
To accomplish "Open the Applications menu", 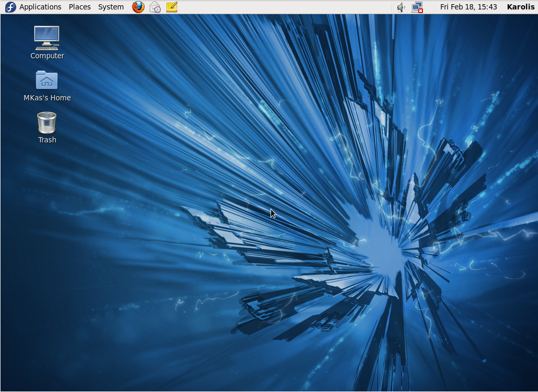I will coord(40,7).
